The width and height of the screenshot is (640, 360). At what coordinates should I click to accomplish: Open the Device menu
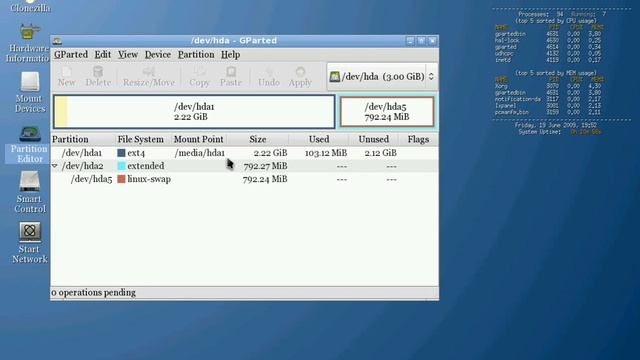click(x=158, y=55)
